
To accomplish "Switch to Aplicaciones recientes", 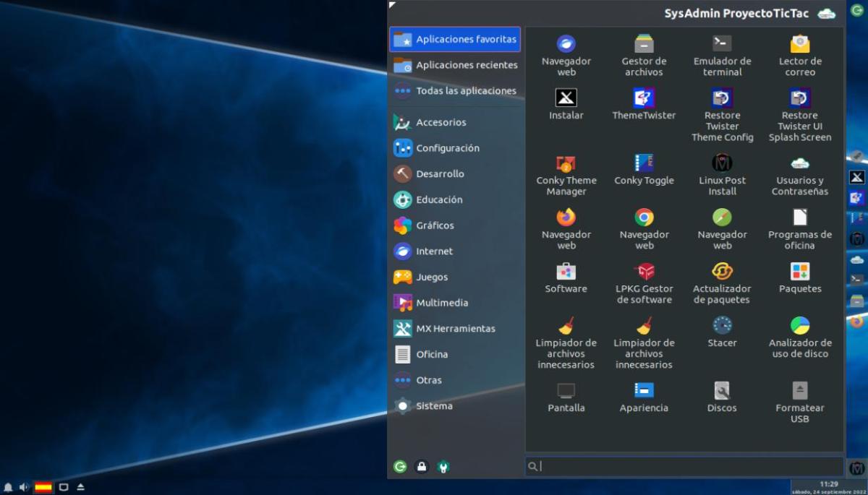I will click(x=466, y=65).
